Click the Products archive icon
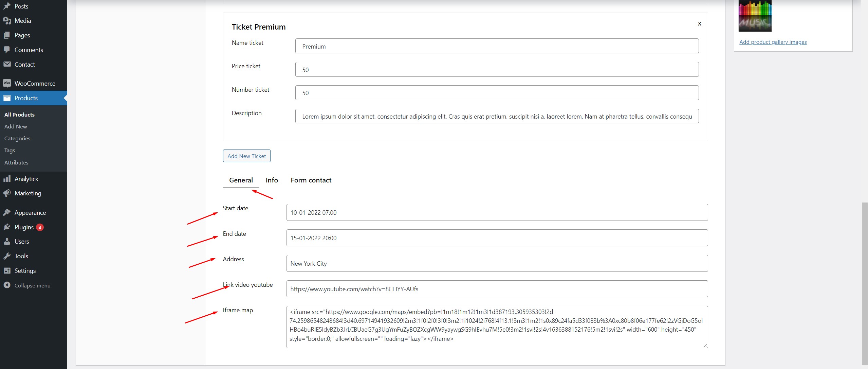 click(7, 98)
